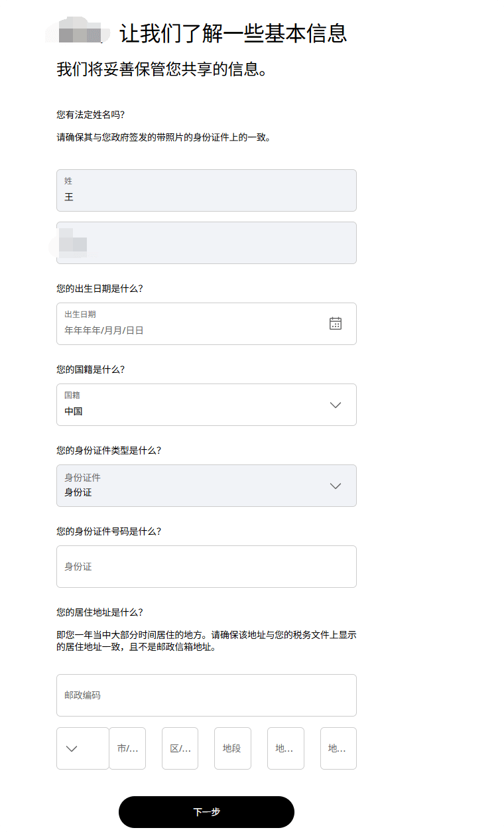The image size is (504, 832).
Task: Click the chevron on the 国籍 dropdown
Action: point(336,404)
